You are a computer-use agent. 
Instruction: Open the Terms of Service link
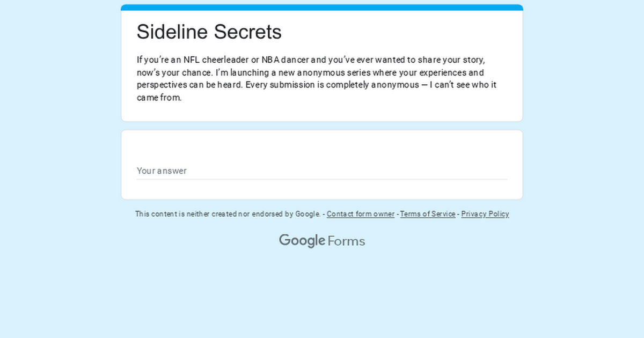pyautogui.click(x=427, y=214)
